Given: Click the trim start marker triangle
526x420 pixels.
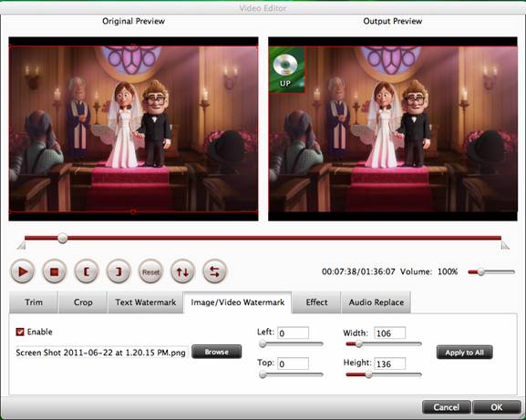Looking at the screenshot, I should [x=22, y=246].
